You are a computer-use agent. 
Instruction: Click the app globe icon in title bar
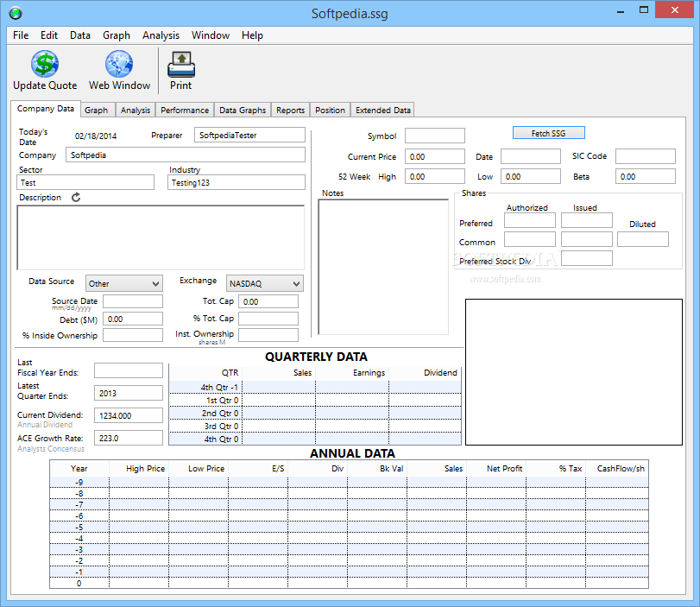[16, 14]
